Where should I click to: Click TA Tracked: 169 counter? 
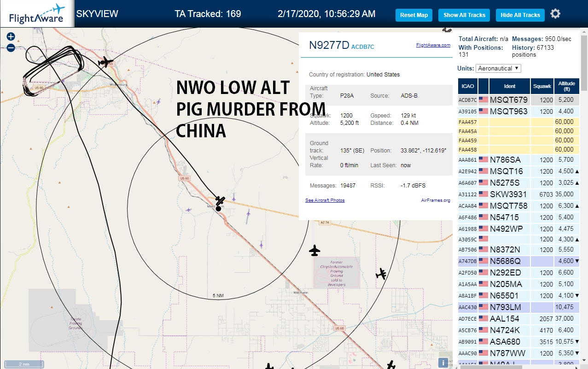click(x=208, y=14)
